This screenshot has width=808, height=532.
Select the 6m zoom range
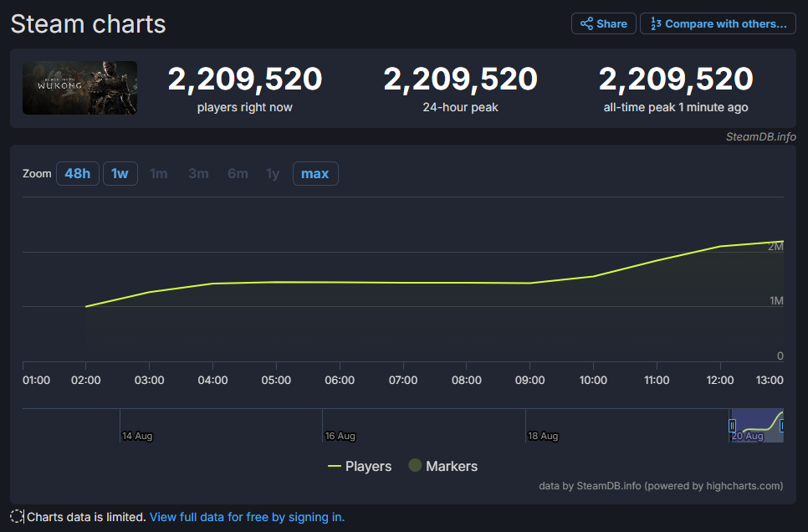click(238, 174)
